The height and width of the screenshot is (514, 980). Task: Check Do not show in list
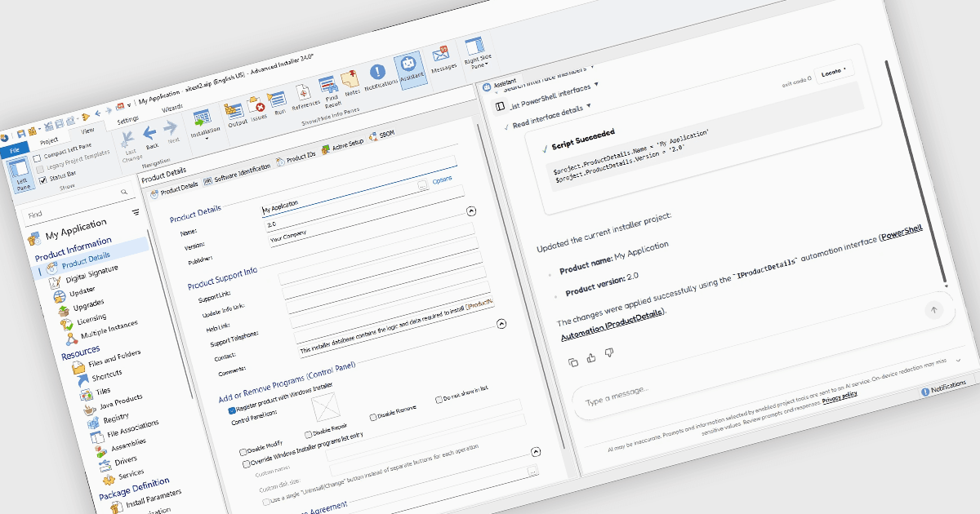(x=438, y=400)
